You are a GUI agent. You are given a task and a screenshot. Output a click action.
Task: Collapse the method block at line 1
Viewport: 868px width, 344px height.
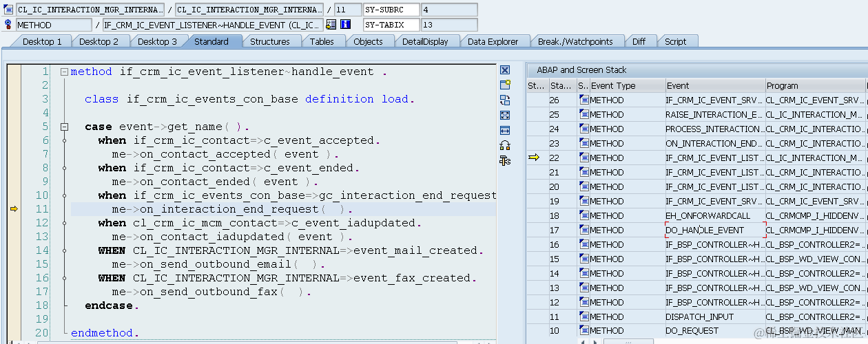[x=64, y=72]
